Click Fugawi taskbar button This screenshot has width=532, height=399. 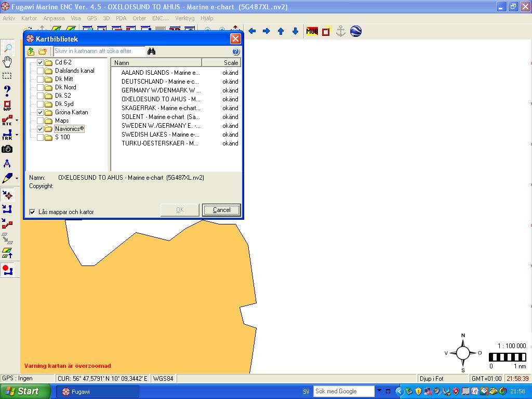tap(97, 392)
